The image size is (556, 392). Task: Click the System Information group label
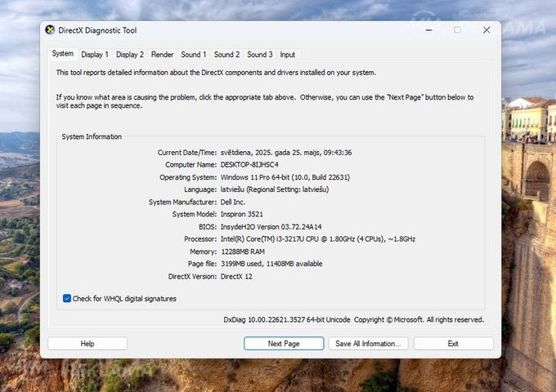point(92,136)
